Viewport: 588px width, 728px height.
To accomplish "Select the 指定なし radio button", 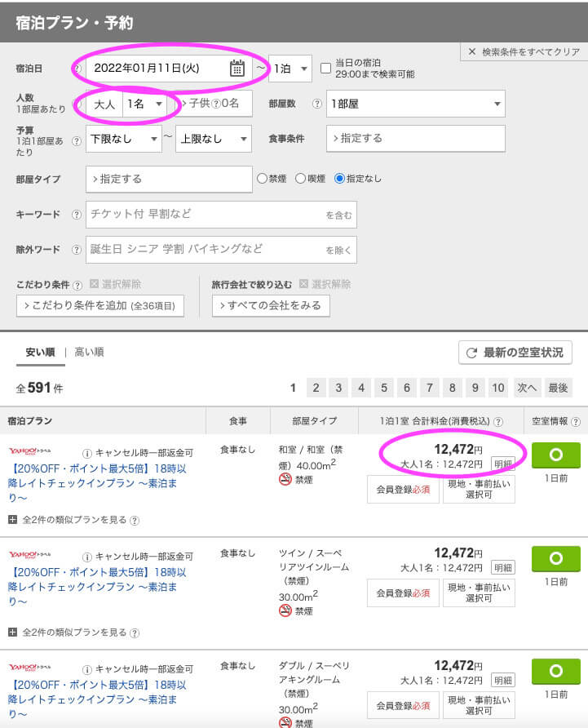I will click(339, 178).
